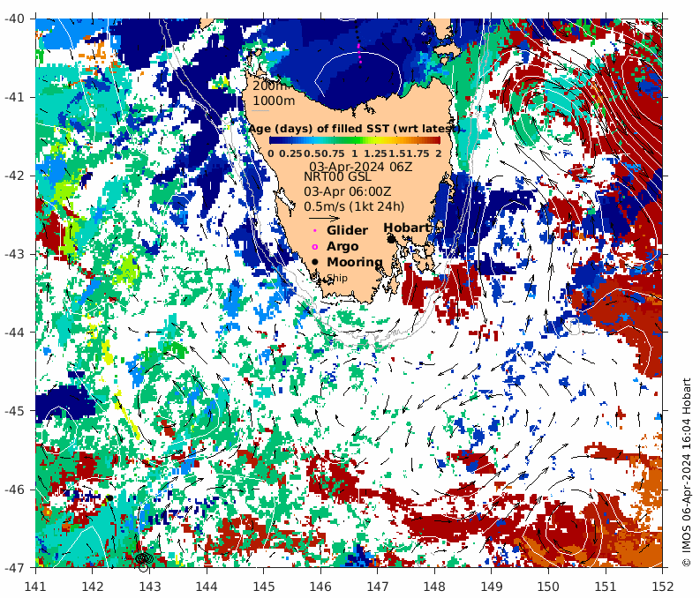Image resolution: width=700 pixels, height=598 pixels.
Task: Click the magenta Argo circle marker in legend
Action: click(314, 247)
